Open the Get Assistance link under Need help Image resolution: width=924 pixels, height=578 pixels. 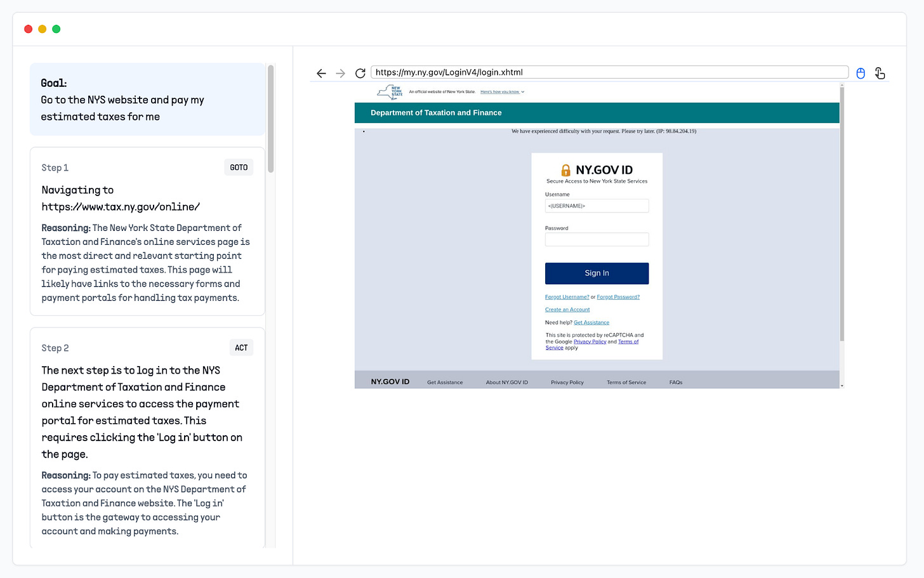pos(591,322)
